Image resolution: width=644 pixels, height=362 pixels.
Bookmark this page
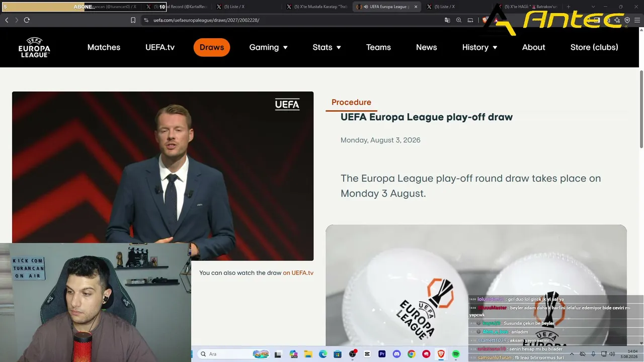point(133,20)
